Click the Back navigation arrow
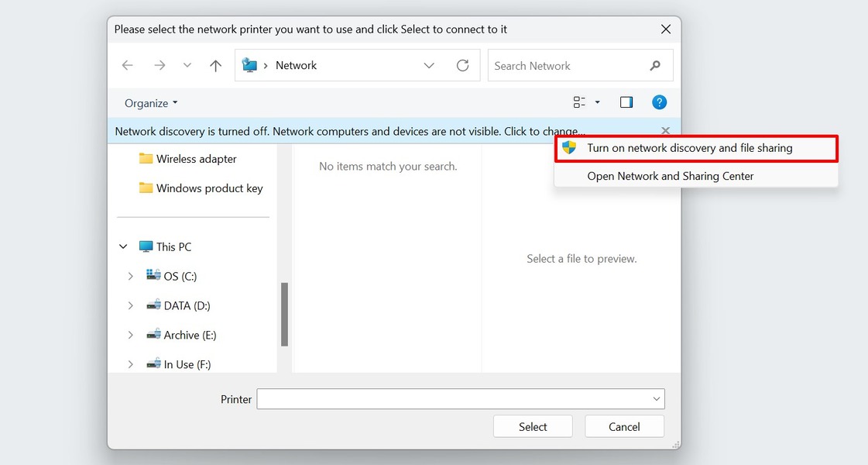Viewport: 868px width, 465px height. tap(127, 65)
